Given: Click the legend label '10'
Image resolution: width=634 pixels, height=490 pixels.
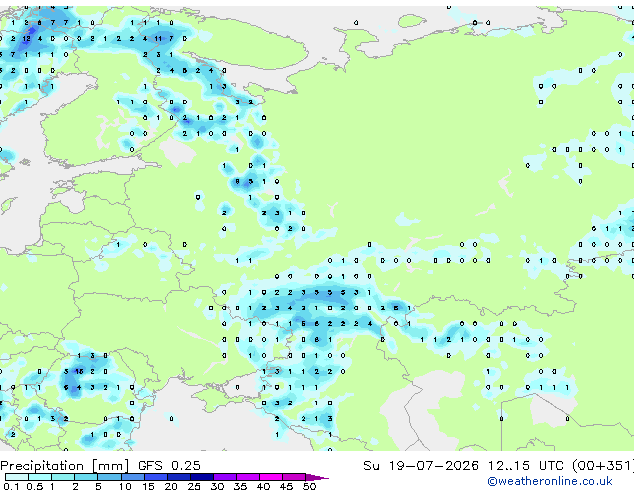Looking at the screenshot, I should tap(125, 486).
